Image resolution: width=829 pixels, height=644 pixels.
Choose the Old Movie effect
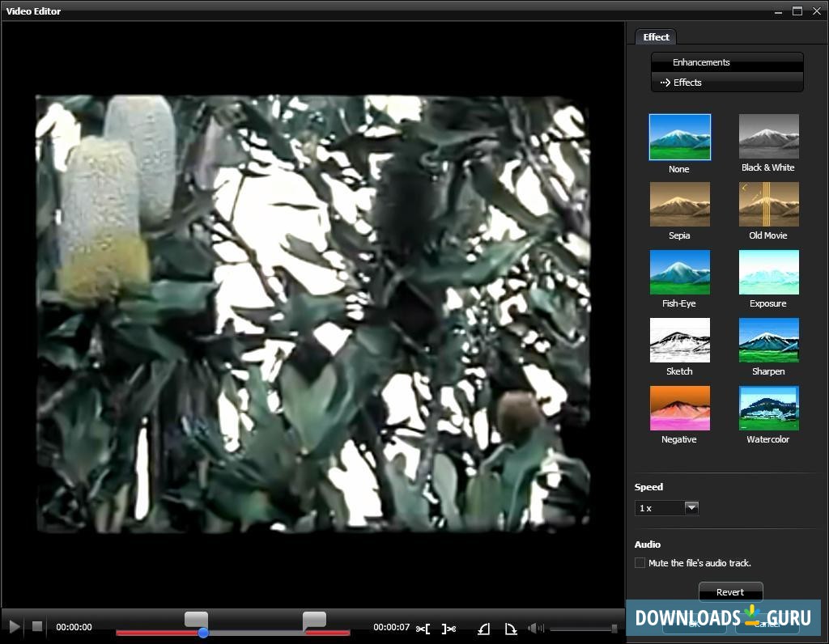[x=769, y=205]
